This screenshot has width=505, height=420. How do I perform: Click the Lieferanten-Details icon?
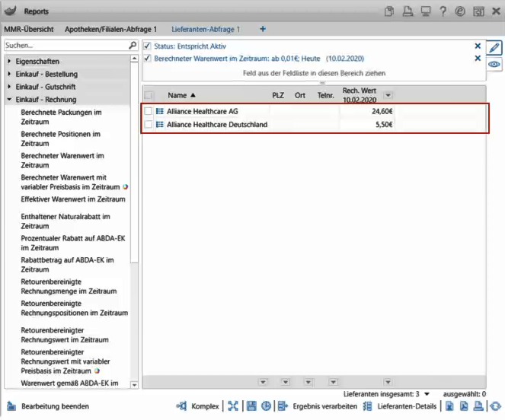pos(367,406)
